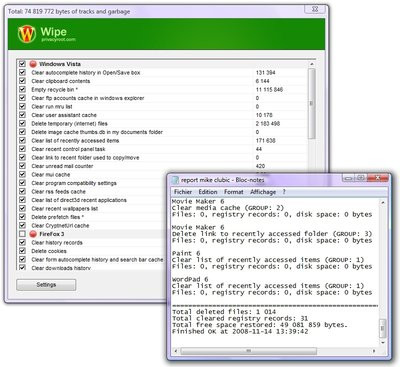Maximize the Bloc-notes window
400x367 pixels.
tap(360, 178)
